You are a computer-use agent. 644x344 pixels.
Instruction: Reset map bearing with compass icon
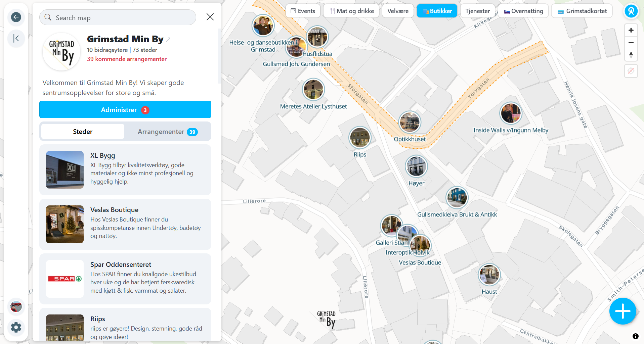[x=631, y=55]
